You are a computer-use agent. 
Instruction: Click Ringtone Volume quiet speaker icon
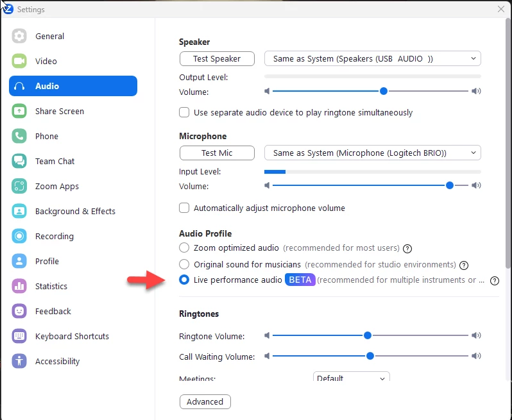(267, 335)
